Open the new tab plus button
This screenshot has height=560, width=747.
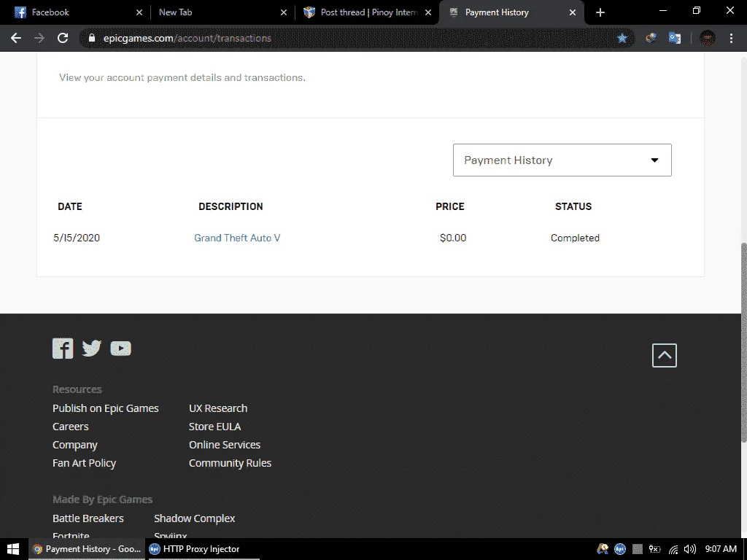click(600, 12)
